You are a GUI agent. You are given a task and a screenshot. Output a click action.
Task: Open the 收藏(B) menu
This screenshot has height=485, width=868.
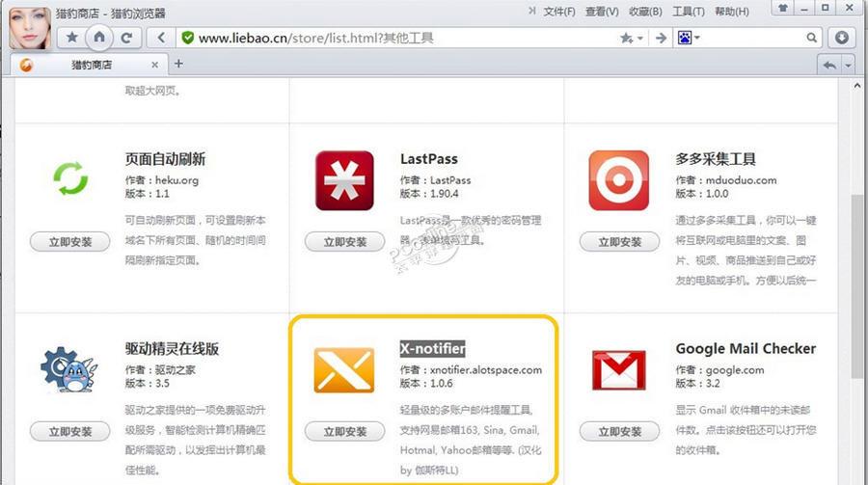[x=645, y=11]
